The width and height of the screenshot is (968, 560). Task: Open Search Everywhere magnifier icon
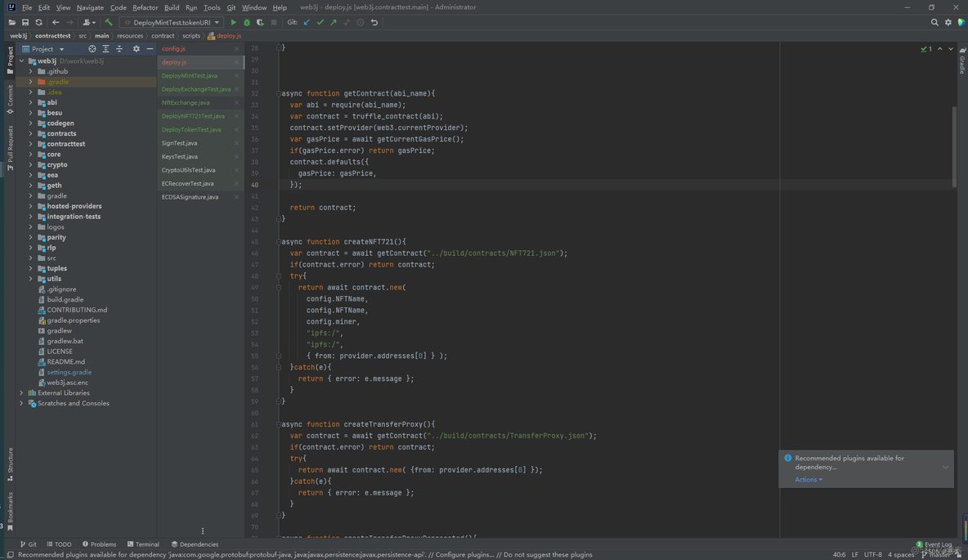[934, 22]
